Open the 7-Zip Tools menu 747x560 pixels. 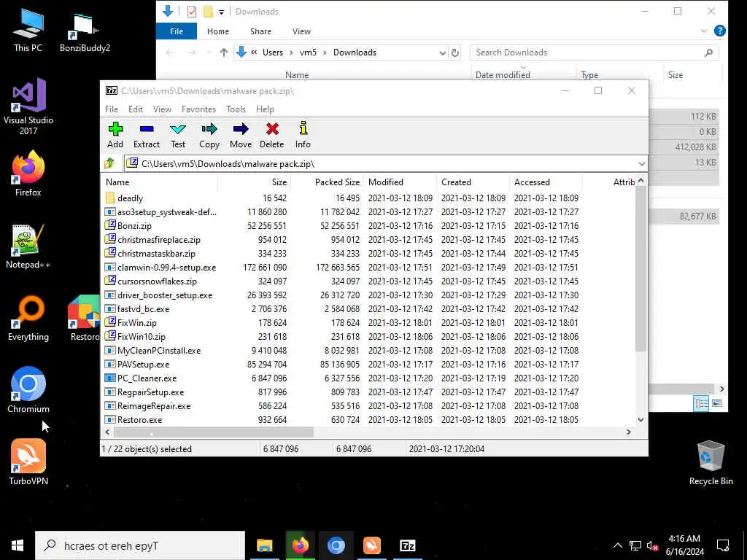(x=236, y=109)
